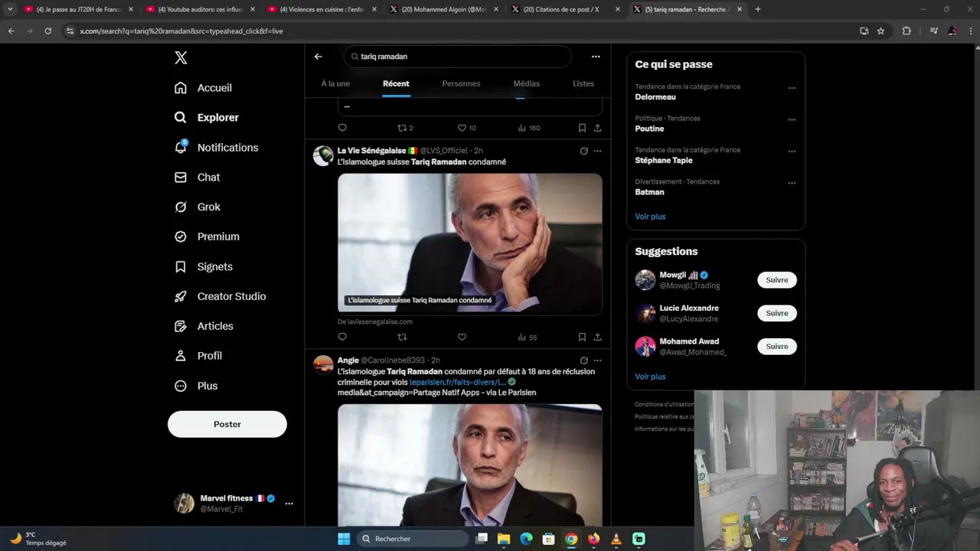
Task: Follow Mohamed Awad with Suivre button
Action: (x=776, y=347)
